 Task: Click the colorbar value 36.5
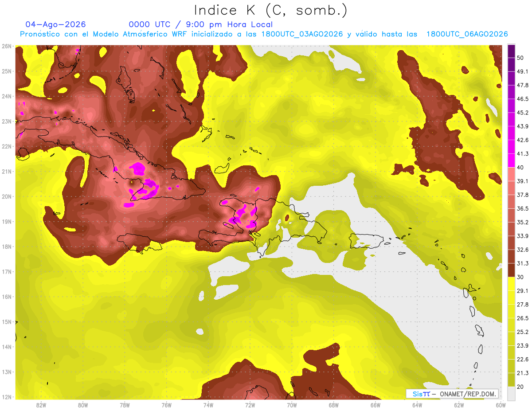523,208
